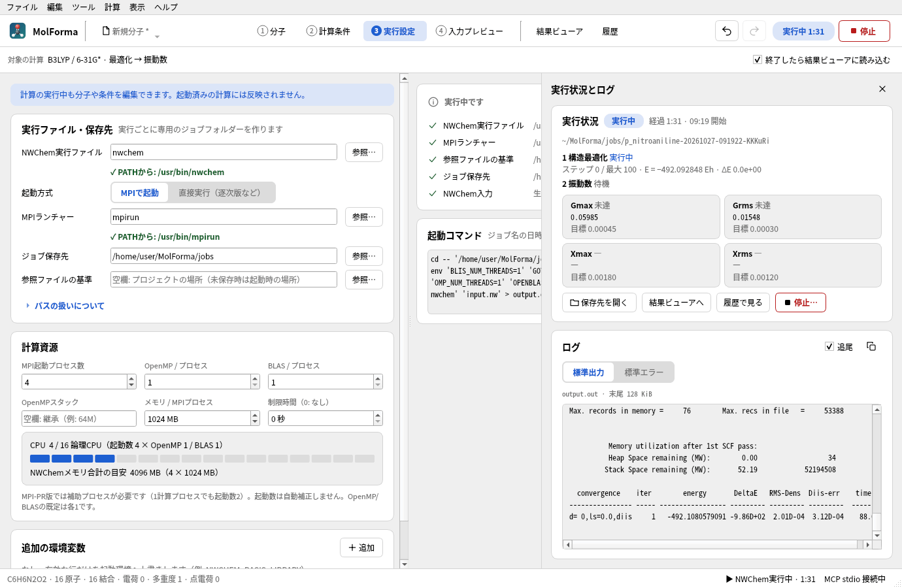
Task: Click the red 停止 button in toolbar
Action: point(864,31)
